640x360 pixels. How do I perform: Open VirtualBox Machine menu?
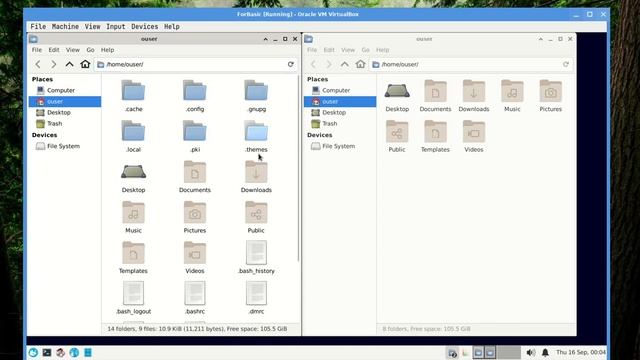point(65,27)
